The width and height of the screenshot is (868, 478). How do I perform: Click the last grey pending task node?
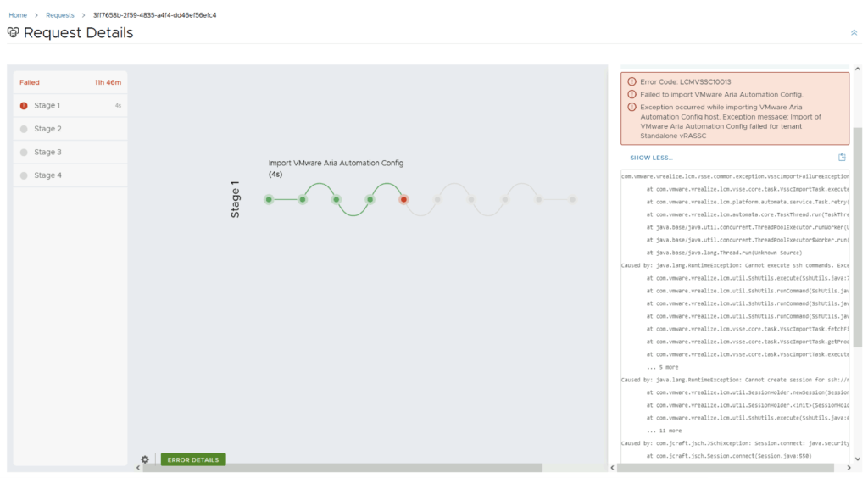(x=572, y=200)
